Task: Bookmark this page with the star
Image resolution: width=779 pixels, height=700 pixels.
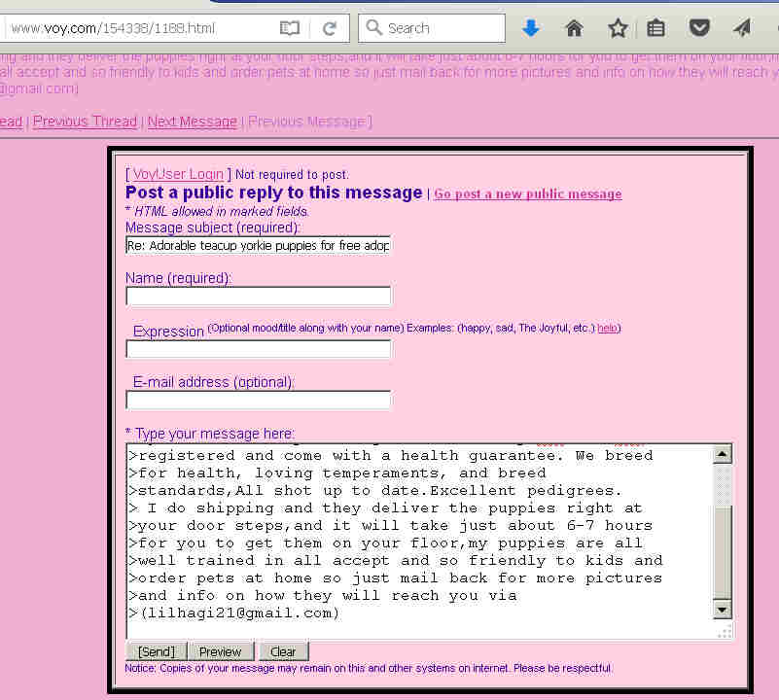Action: click(x=618, y=28)
